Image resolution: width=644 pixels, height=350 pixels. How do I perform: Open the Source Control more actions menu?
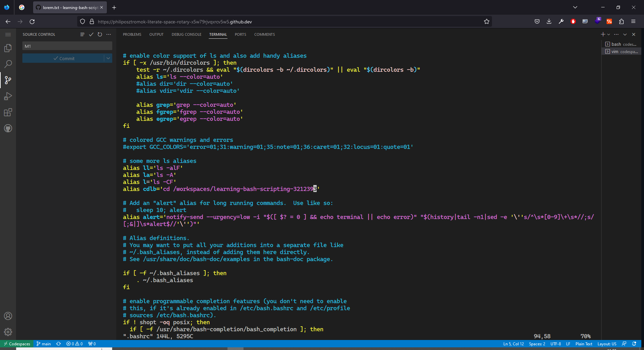pyautogui.click(x=109, y=34)
